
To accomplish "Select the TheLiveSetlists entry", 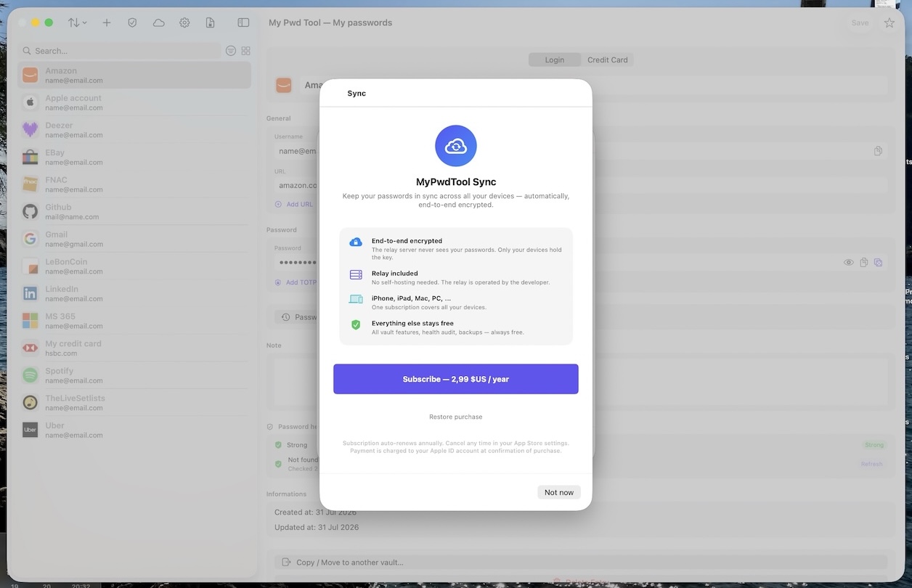I will click(x=134, y=402).
